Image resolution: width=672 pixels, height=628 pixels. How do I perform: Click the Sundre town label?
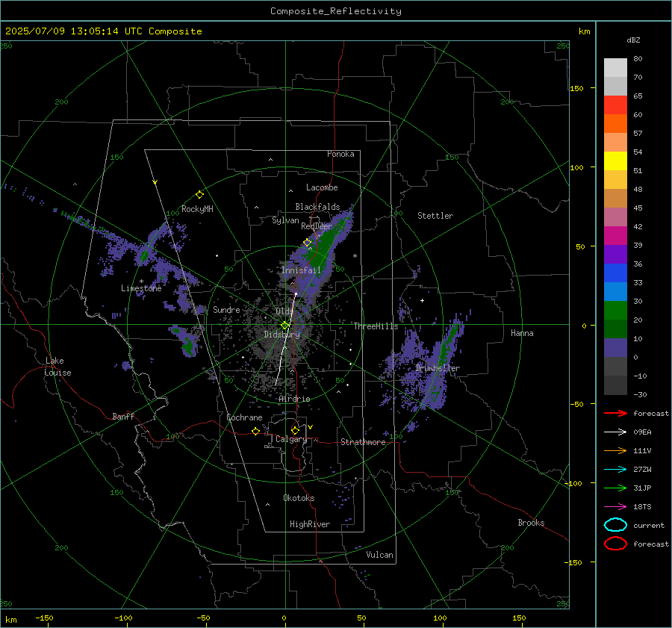[x=226, y=309]
